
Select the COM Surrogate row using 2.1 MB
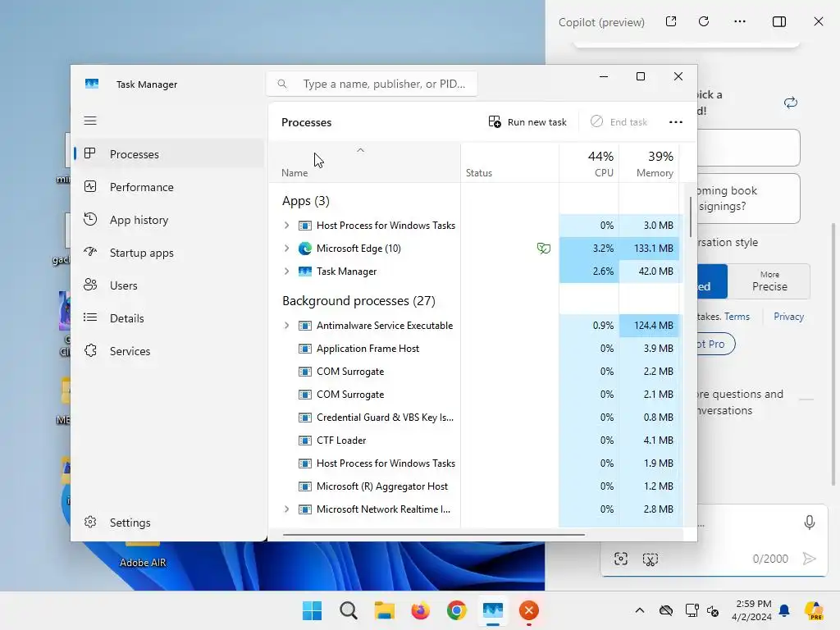(474, 395)
